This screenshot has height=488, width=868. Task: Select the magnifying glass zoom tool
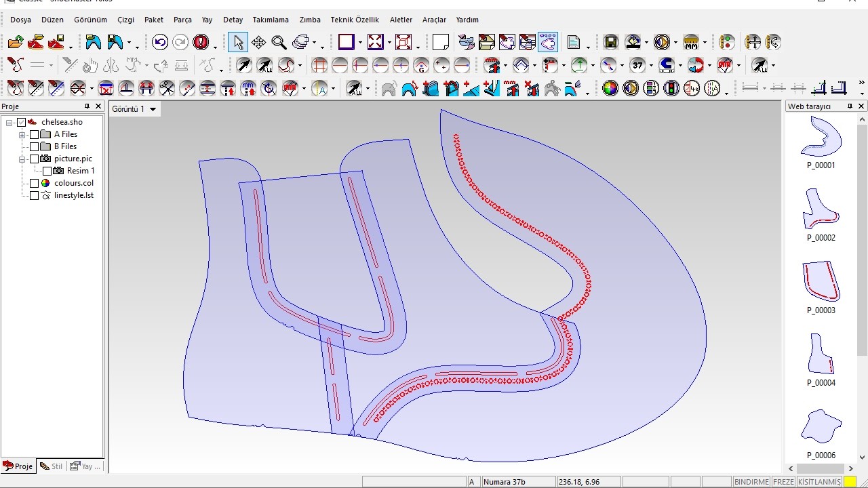coord(279,42)
